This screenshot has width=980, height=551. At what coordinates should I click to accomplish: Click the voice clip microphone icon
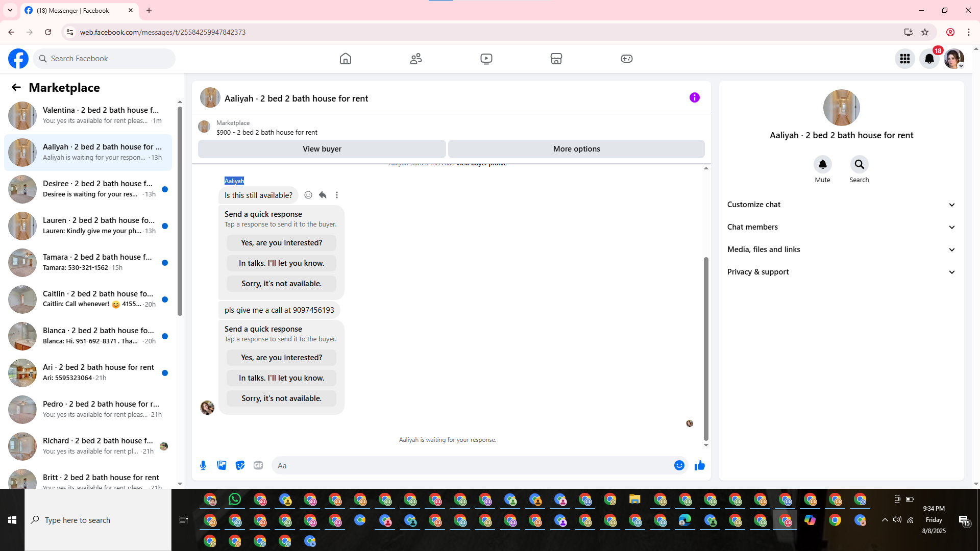(203, 465)
